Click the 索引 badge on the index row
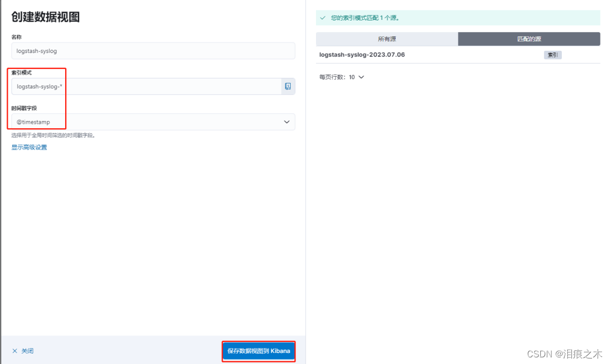The image size is (611, 364). pyautogui.click(x=552, y=55)
